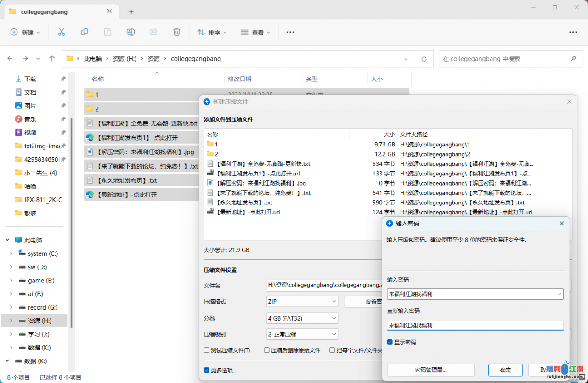The image size is (588, 383).
Task: Click the Back navigation arrow
Action: point(10,59)
